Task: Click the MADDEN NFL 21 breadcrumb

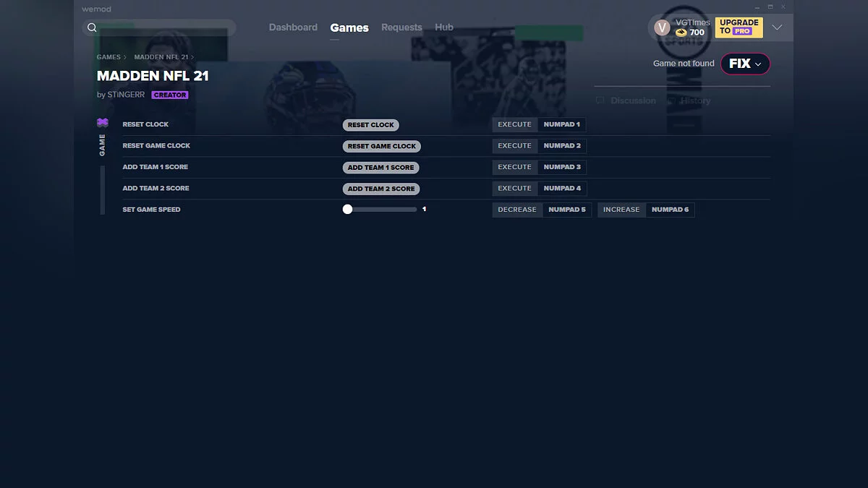Action: (161, 57)
